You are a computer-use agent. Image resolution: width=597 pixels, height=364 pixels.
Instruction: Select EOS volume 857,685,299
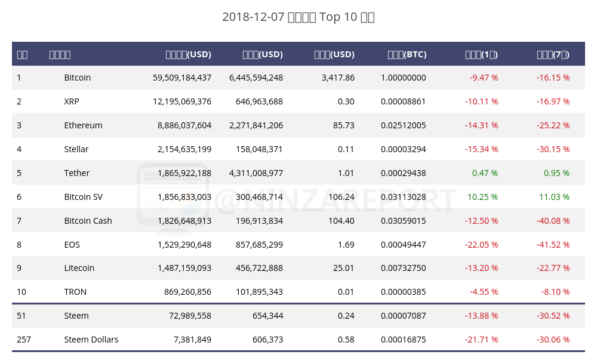click(259, 245)
